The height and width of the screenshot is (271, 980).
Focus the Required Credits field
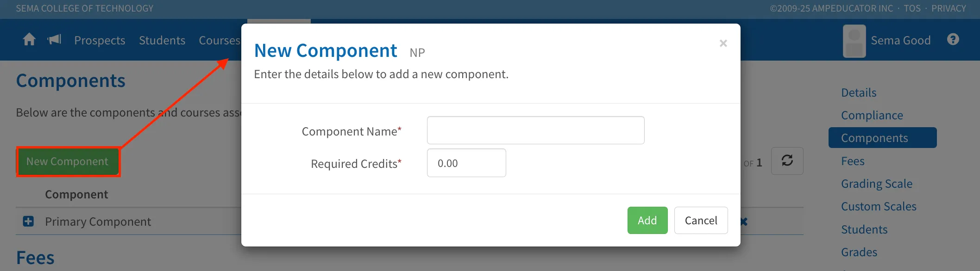click(x=466, y=163)
